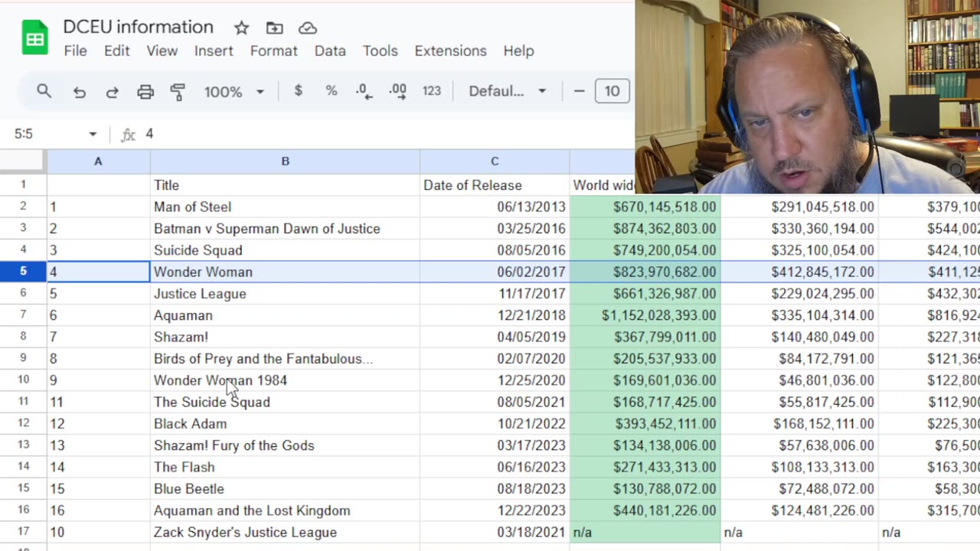This screenshot has height=551, width=980.
Task: Select column A header
Action: coord(98,161)
